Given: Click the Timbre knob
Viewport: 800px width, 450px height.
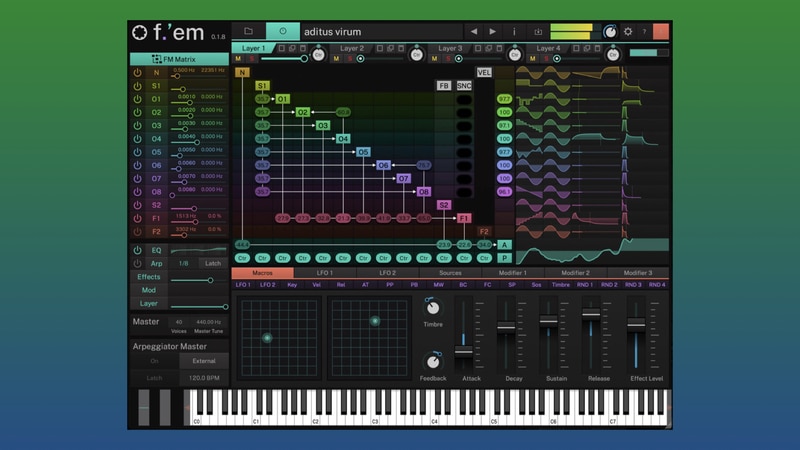Looking at the screenshot, I should click(432, 309).
